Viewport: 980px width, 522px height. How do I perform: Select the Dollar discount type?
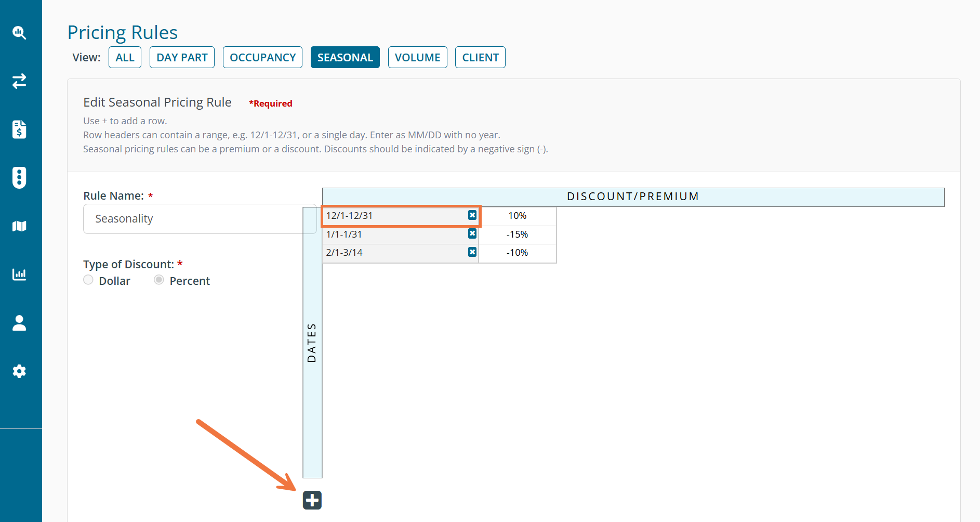[89, 280]
